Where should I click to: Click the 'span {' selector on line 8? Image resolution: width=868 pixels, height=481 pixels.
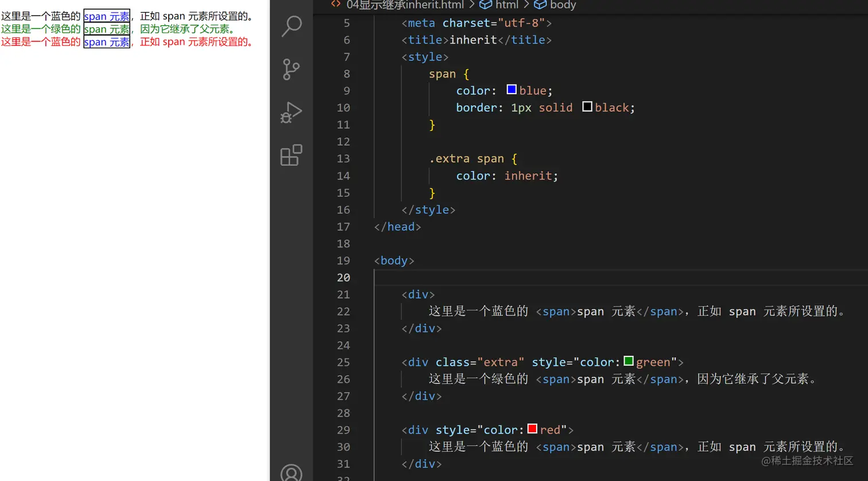tap(449, 74)
